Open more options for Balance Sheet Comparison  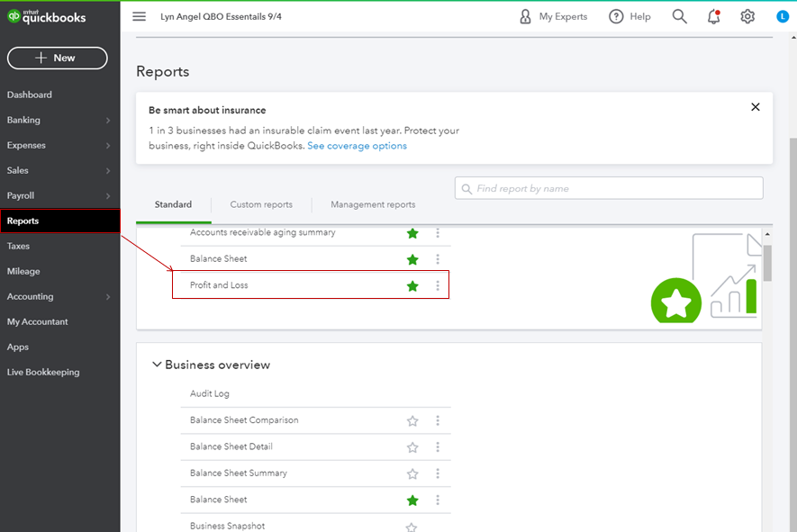tap(438, 420)
